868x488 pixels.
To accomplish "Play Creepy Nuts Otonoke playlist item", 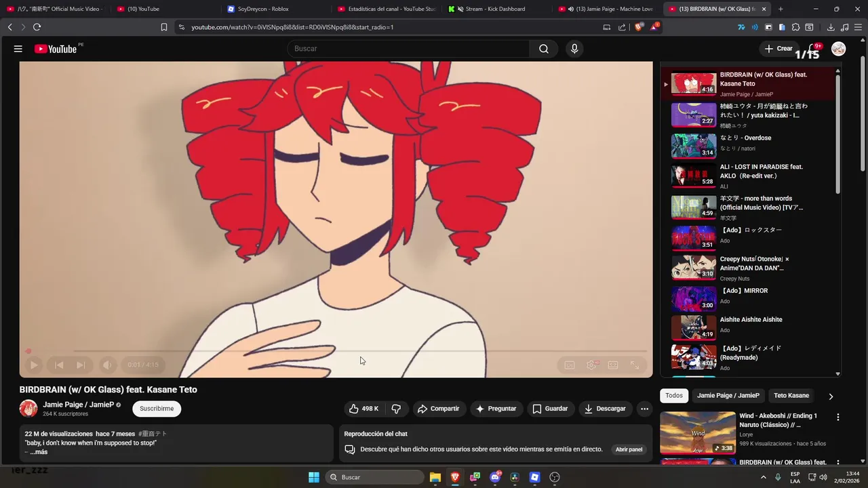I will [749, 268].
